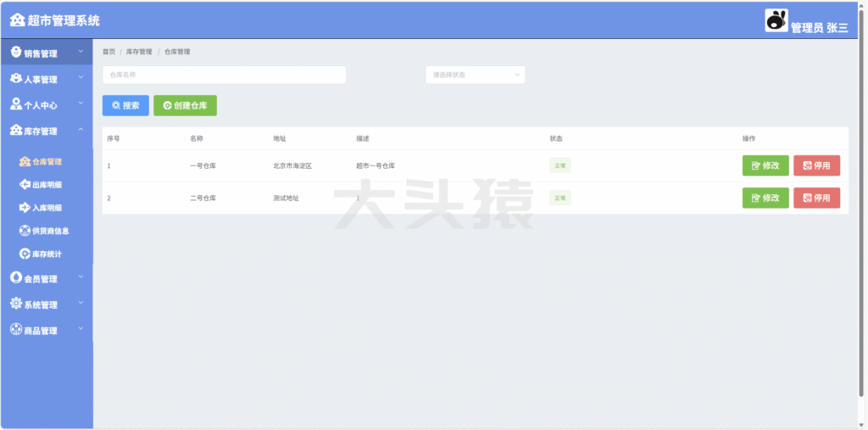The width and height of the screenshot is (868, 430).
Task: Expand the 会员管理 menu chevron
Action: click(x=81, y=276)
